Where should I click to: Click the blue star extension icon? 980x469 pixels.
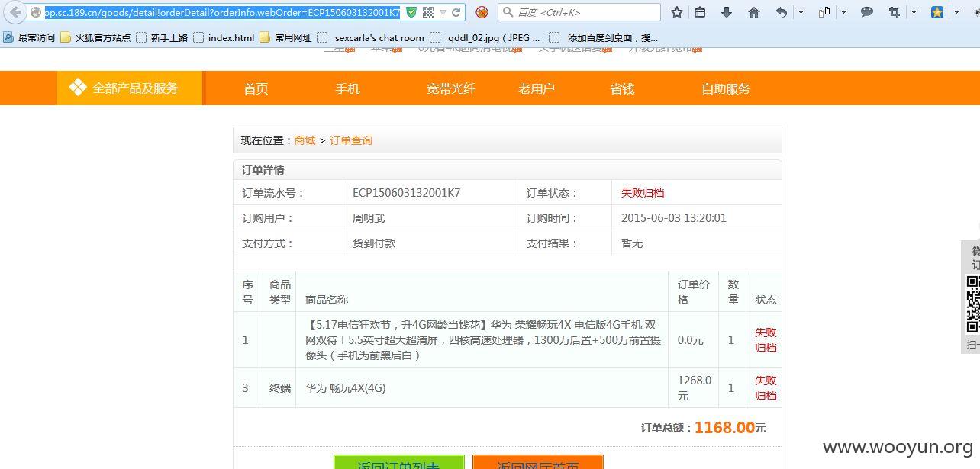937,12
